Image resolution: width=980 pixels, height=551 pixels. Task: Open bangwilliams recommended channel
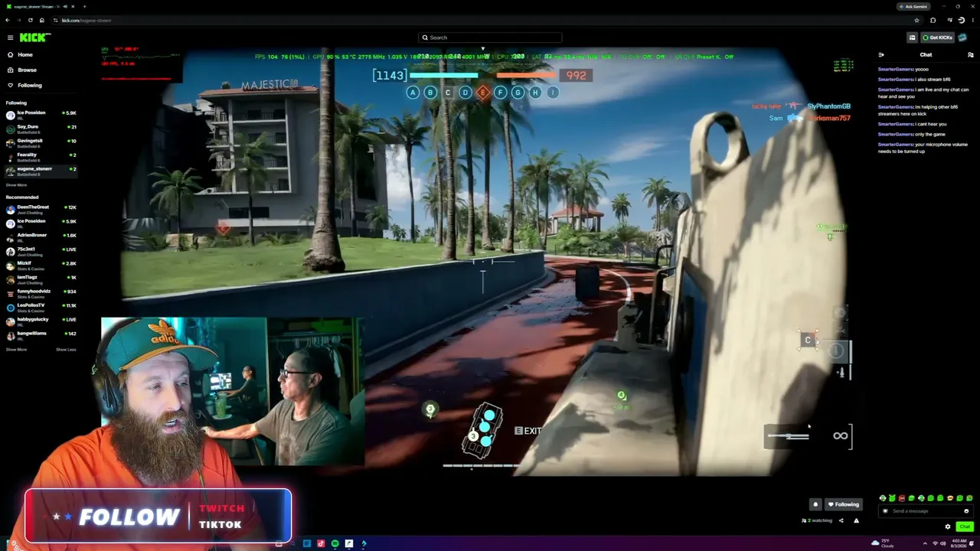(41, 335)
